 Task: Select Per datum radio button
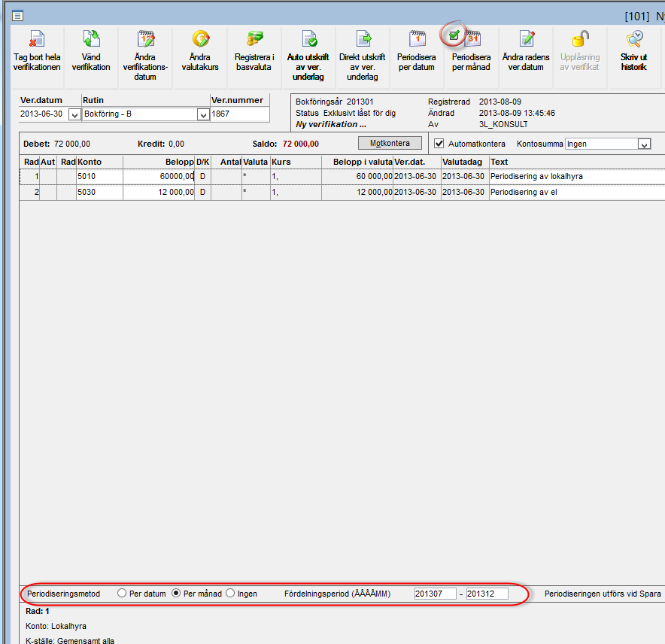pyautogui.click(x=122, y=593)
